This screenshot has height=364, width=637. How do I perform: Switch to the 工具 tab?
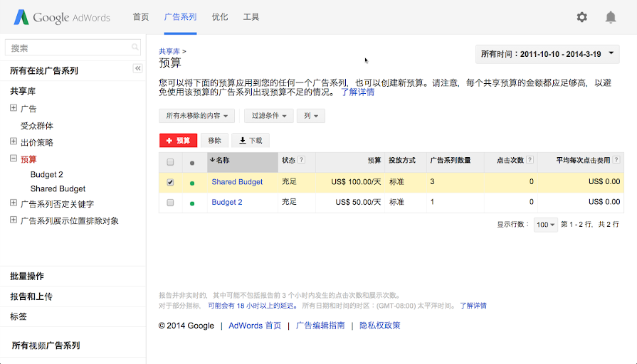(251, 17)
